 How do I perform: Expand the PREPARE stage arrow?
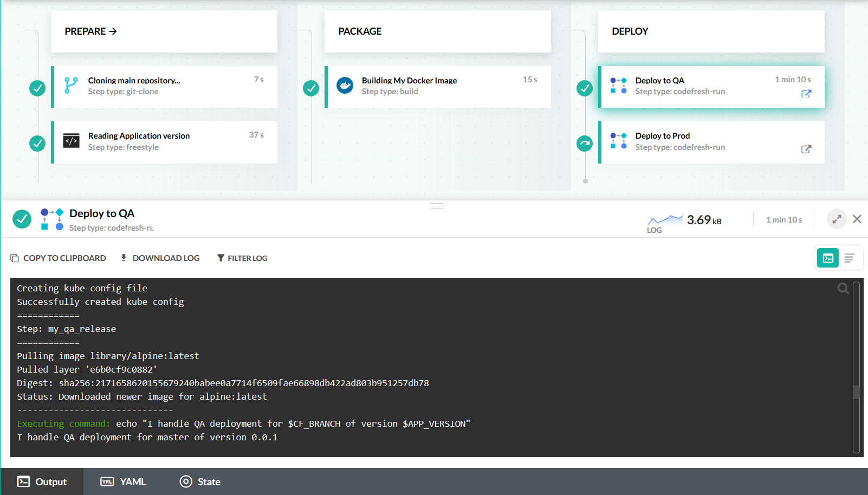[113, 31]
